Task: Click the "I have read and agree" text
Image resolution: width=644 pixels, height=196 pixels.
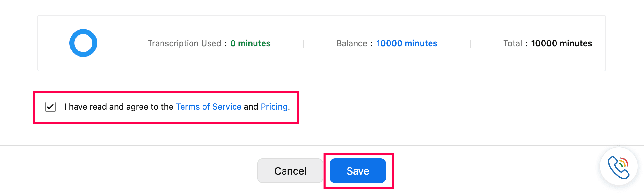Action: (x=119, y=107)
